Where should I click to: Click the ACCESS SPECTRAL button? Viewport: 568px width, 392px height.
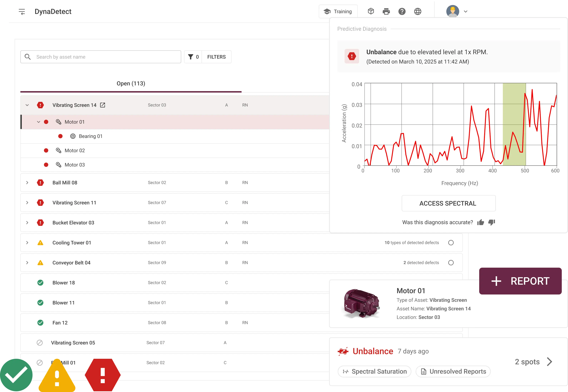[x=448, y=203]
